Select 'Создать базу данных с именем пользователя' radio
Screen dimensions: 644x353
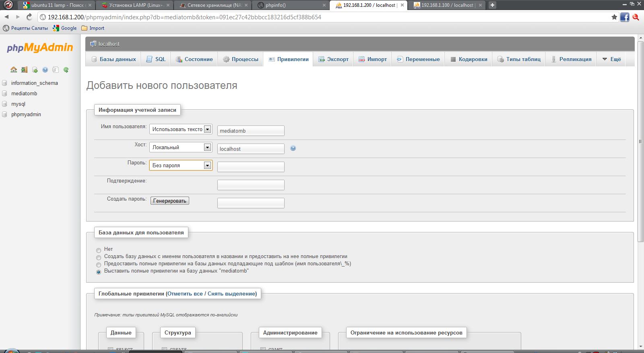[99, 258]
